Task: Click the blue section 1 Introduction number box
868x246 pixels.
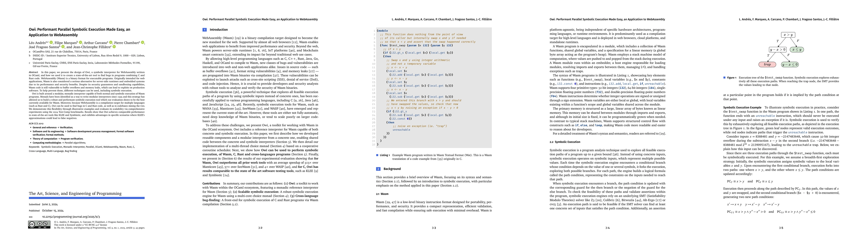Action: pos(204,30)
